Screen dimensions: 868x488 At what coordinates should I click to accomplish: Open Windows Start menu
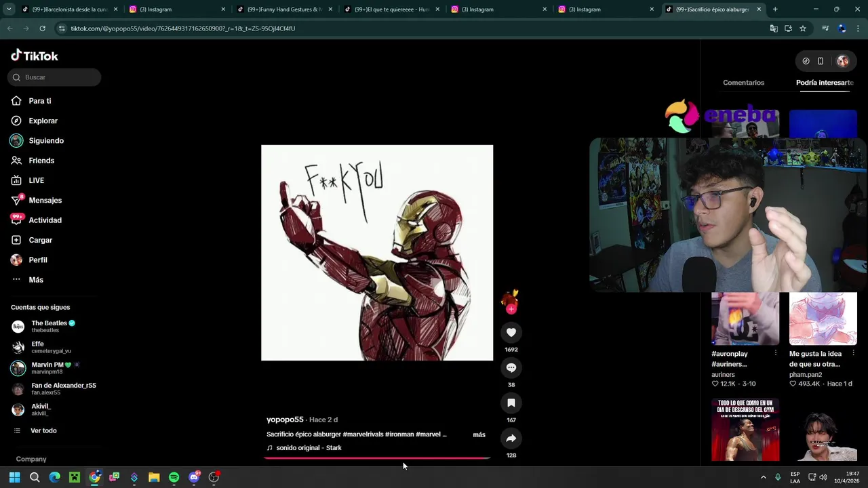coord(14,477)
